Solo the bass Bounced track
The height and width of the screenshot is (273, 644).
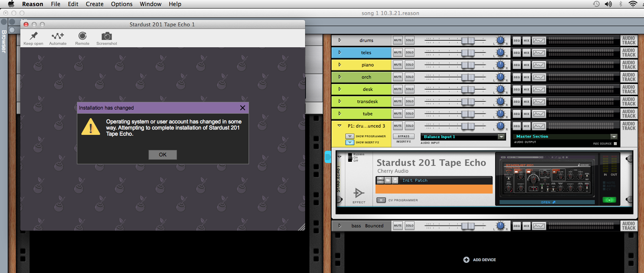(x=410, y=226)
